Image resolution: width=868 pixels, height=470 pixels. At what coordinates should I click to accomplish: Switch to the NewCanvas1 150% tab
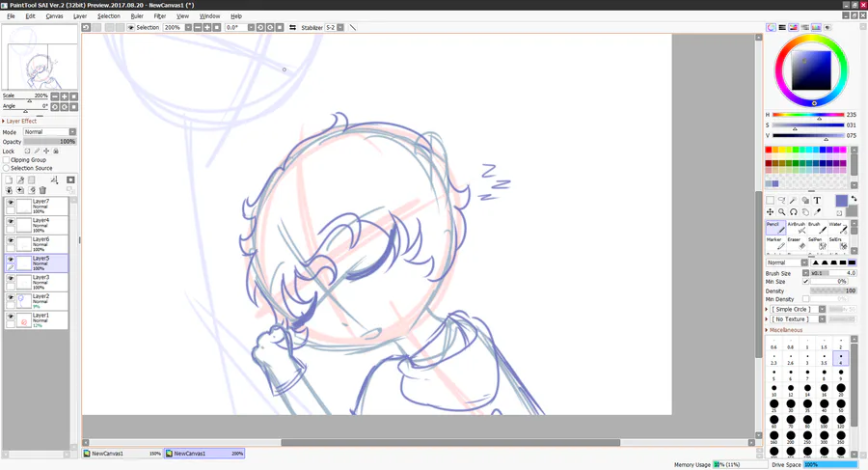coord(122,454)
